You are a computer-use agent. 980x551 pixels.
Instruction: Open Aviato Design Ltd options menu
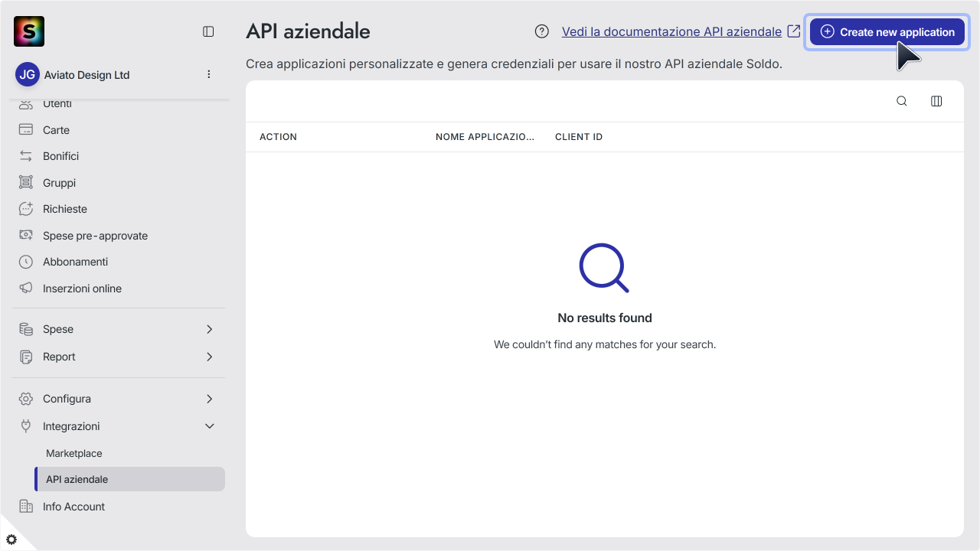(209, 74)
